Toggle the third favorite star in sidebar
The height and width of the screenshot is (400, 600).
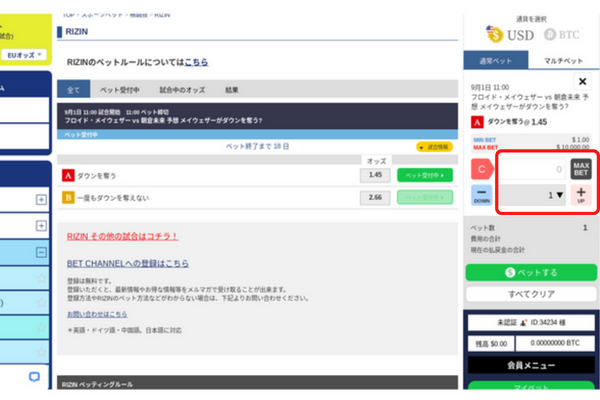pos(41,328)
